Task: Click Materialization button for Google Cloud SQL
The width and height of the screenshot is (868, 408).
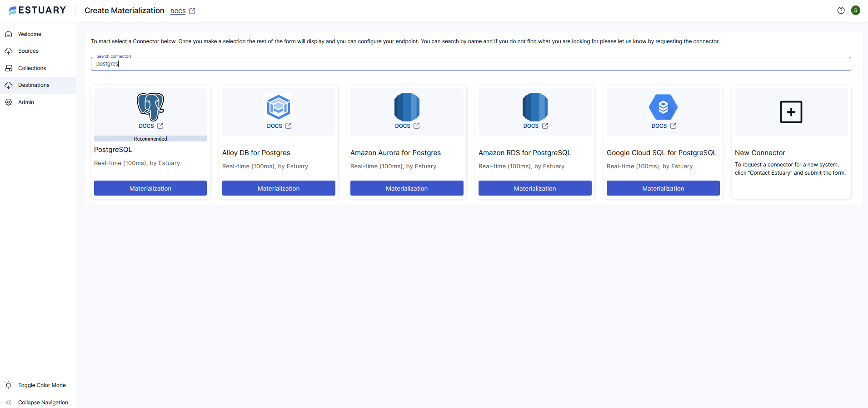Action: point(663,188)
